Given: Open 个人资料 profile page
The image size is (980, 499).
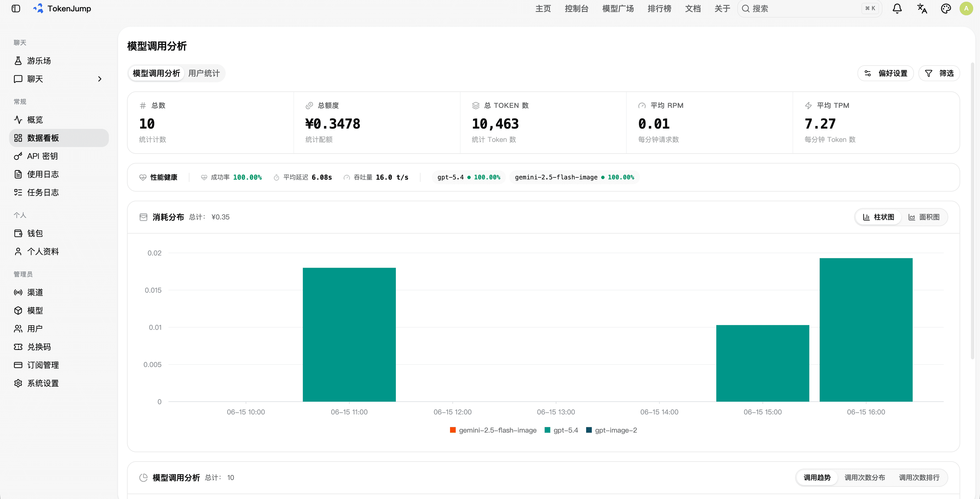Looking at the screenshot, I should [59, 251].
